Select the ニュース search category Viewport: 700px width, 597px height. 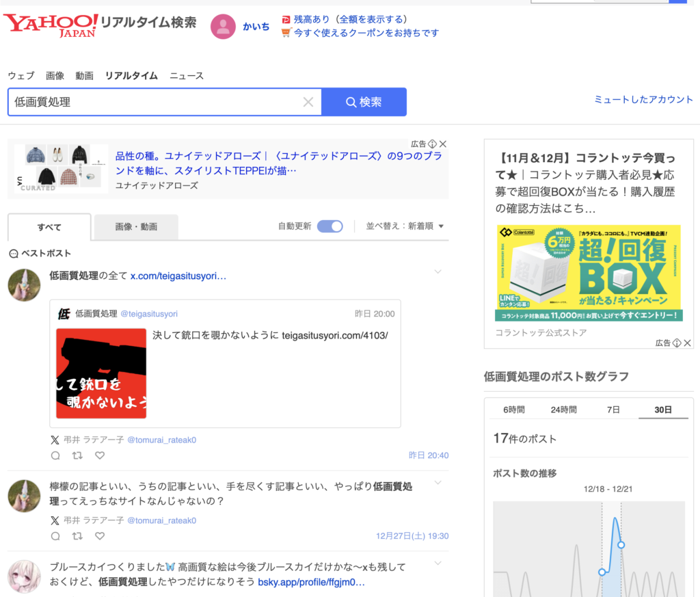point(187,76)
